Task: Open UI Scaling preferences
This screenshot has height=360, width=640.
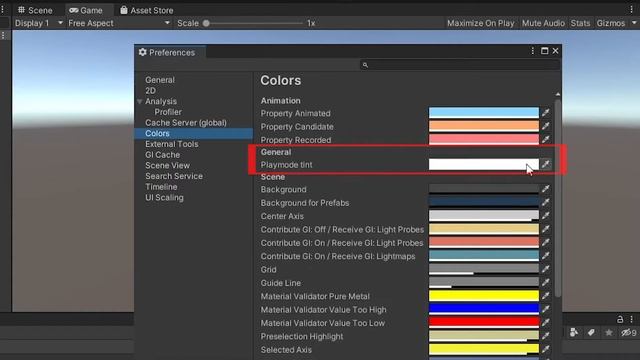Action: [164, 198]
